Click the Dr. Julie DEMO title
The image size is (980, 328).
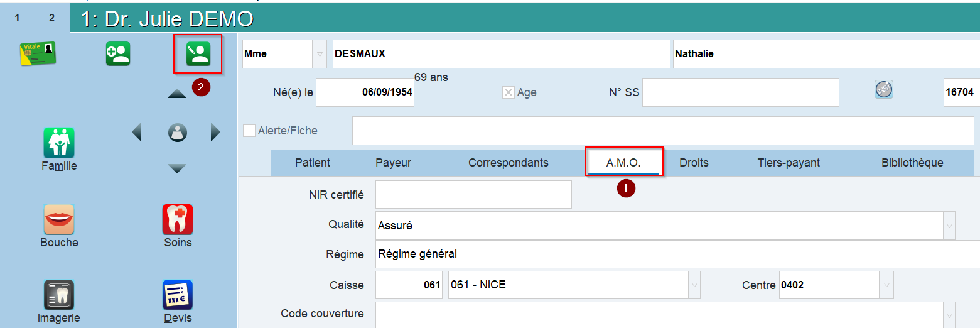[x=167, y=19]
